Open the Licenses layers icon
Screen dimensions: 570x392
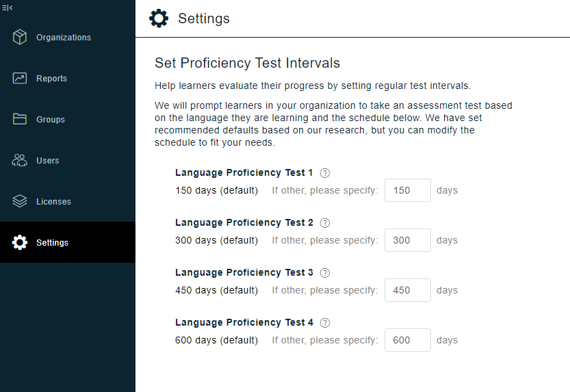pyautogui.click(x=20, y=201)
